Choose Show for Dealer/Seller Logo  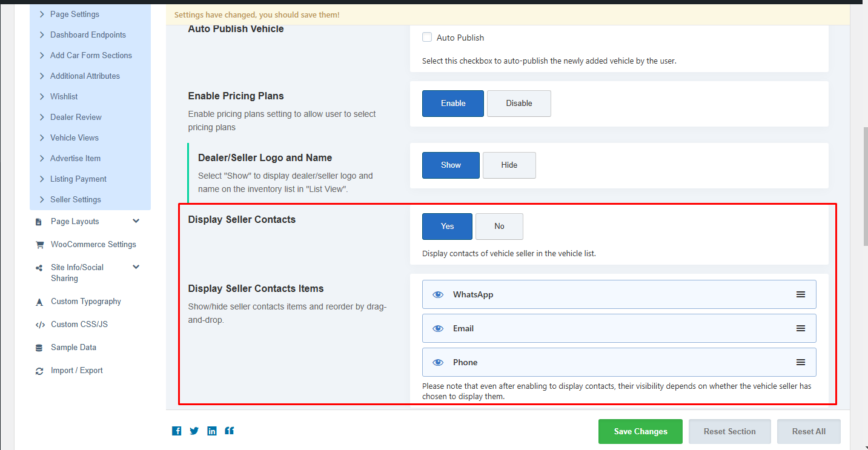click(451, 165)
